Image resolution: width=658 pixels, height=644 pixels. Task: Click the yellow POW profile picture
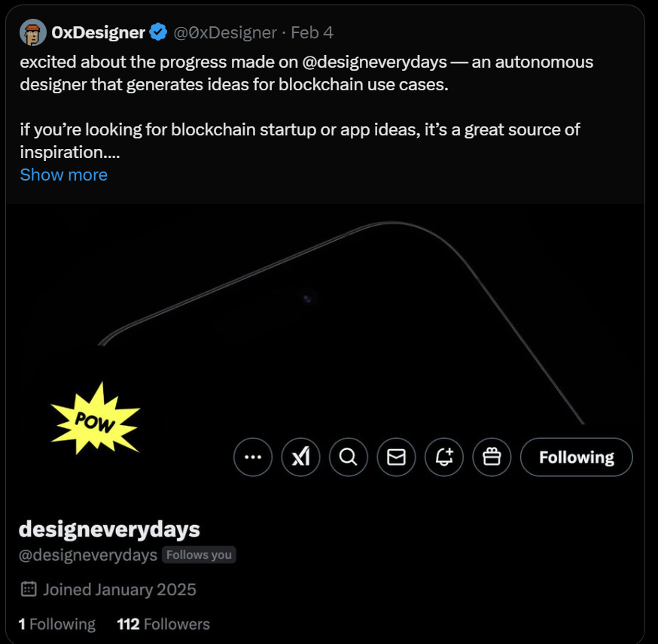94,419
